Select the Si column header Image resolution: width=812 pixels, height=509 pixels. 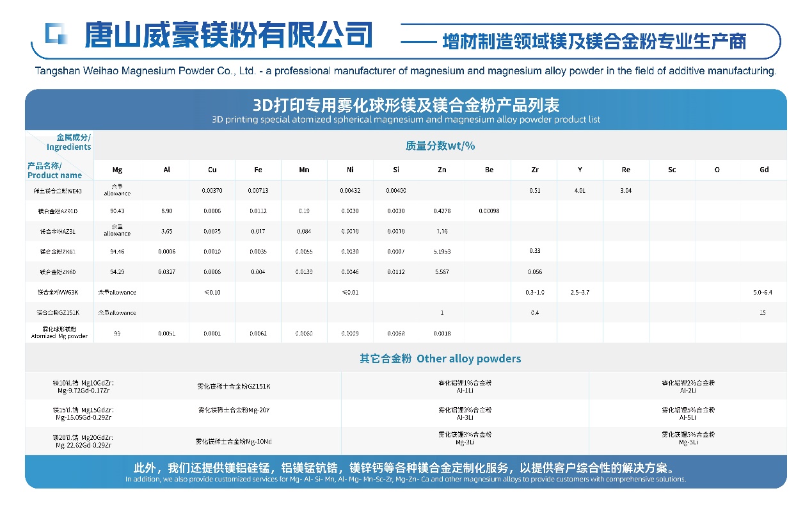click(396, 170)
